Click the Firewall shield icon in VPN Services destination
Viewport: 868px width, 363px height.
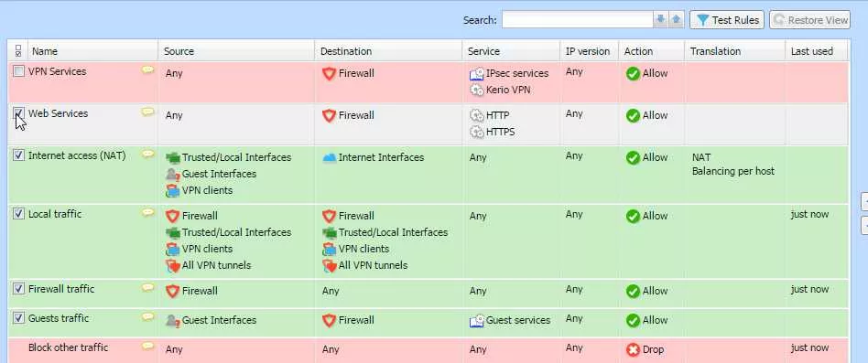(x=330, y=73)
